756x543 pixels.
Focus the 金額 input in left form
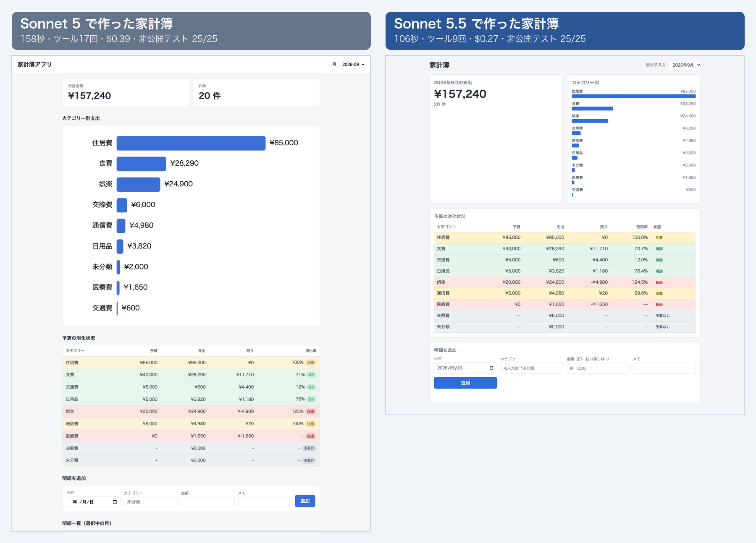[x=208, y=502]
